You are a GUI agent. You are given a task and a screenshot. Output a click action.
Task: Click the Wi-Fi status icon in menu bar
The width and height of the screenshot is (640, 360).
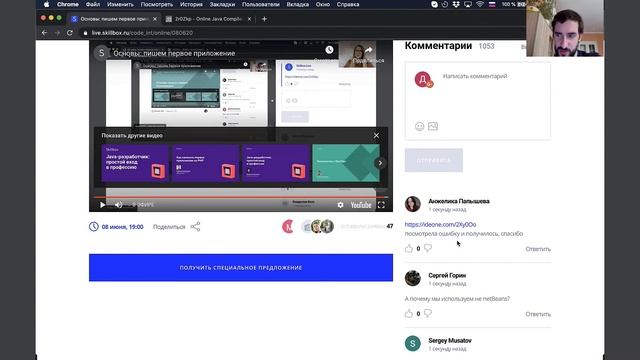[480, 4]
